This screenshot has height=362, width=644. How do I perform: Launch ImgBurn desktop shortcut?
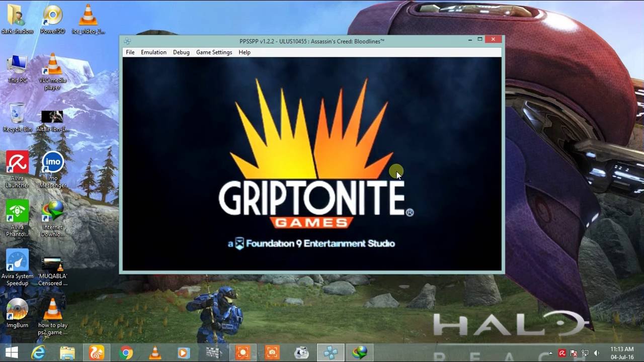click(x=18, y=313)
